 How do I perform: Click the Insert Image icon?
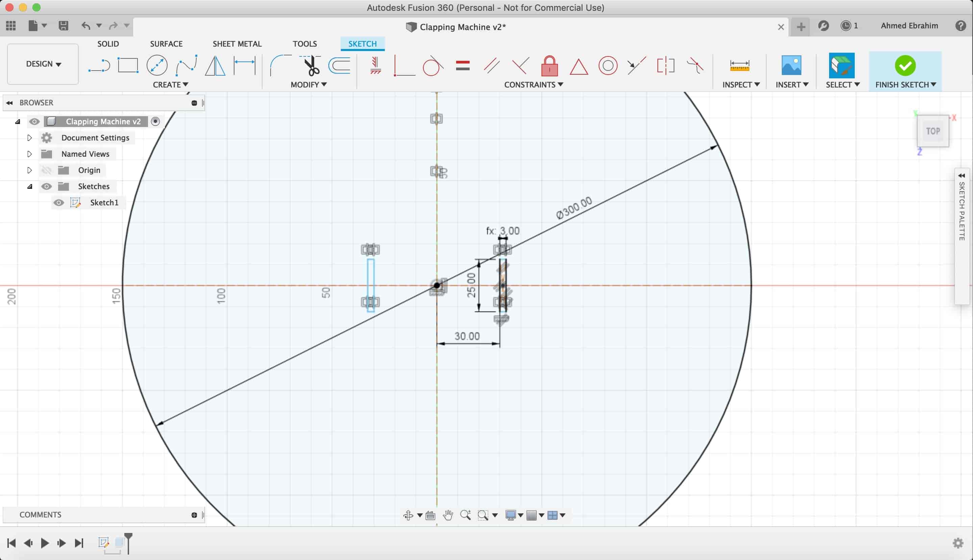[x=791, y=65]
